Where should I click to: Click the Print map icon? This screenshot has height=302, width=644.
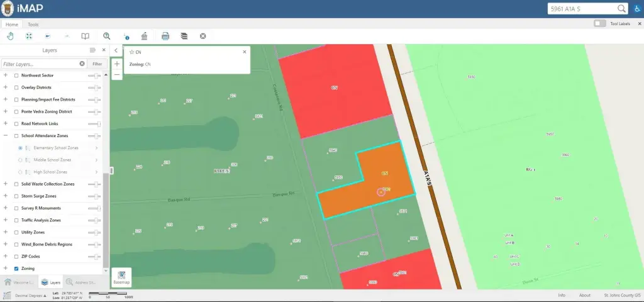click(x=165, y=36)
